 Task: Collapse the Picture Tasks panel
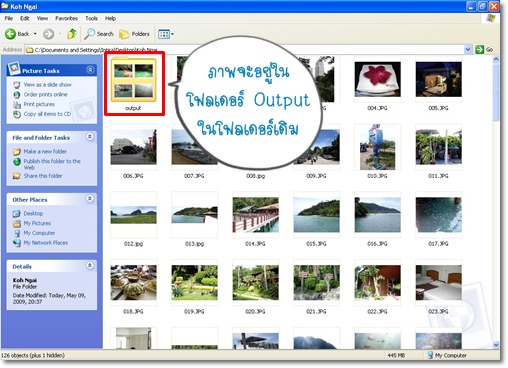(x=90, y=70)
